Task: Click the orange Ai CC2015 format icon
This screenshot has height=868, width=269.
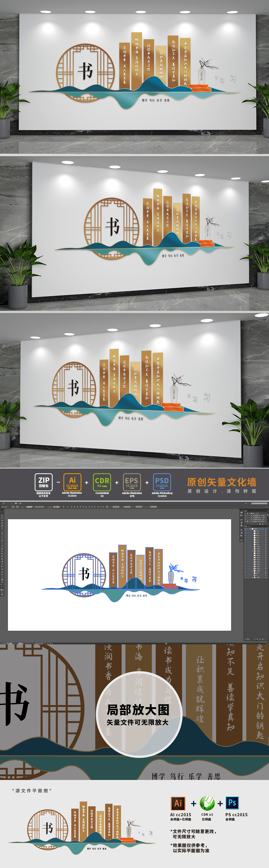Action: click(73, 482)
